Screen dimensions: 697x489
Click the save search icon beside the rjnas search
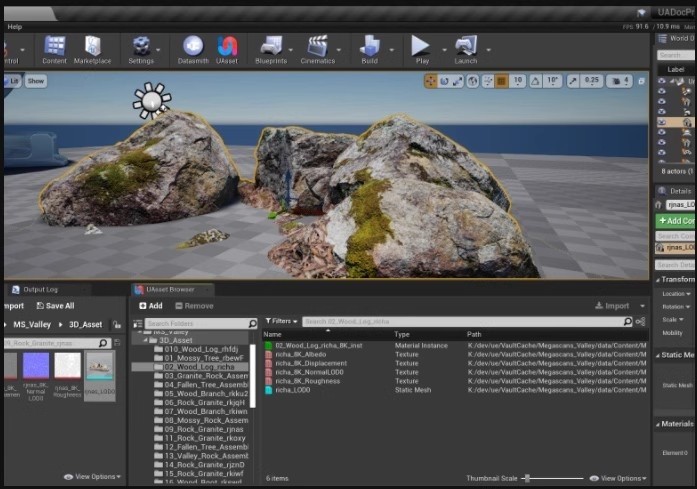[x=117, y=343]
